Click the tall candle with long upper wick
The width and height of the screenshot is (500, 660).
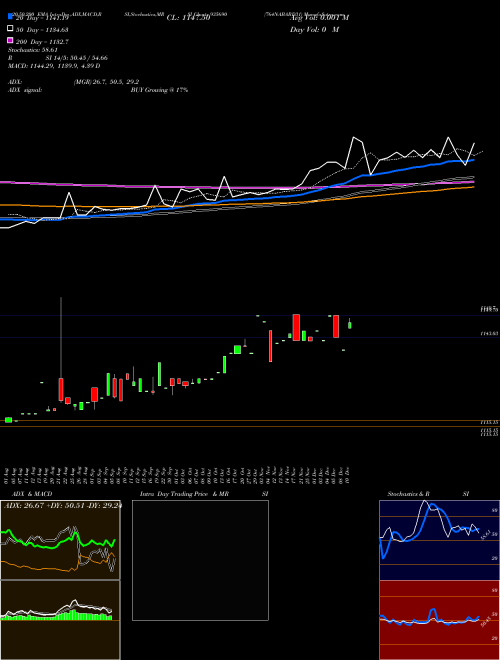pos(61,349)
